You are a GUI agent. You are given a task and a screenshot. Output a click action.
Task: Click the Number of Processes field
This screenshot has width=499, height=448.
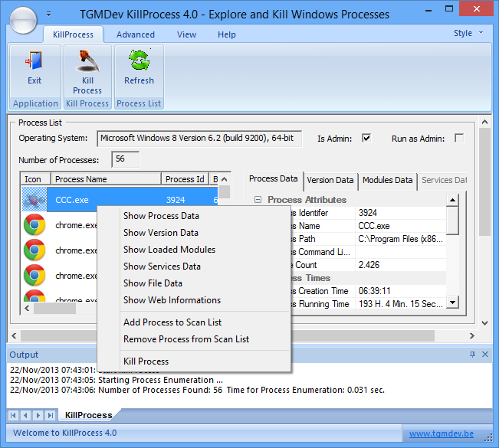126,159
